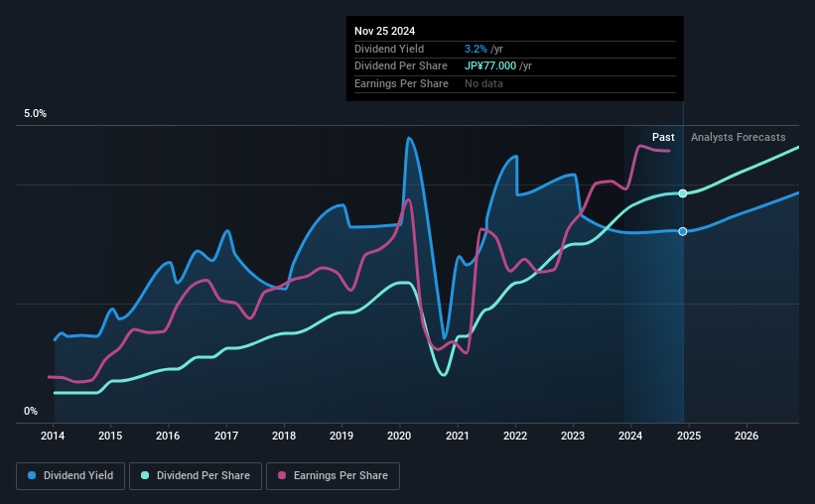Click the Dividend Yield row label in tooltip
Screen dimensions: 815x504
389,49
